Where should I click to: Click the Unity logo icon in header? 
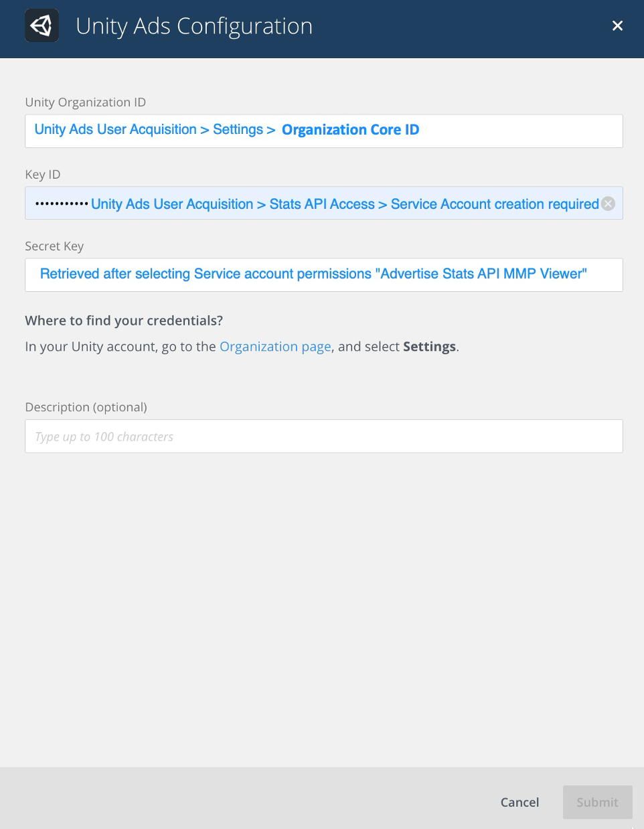pyautogui.click(x=42, y=26)
